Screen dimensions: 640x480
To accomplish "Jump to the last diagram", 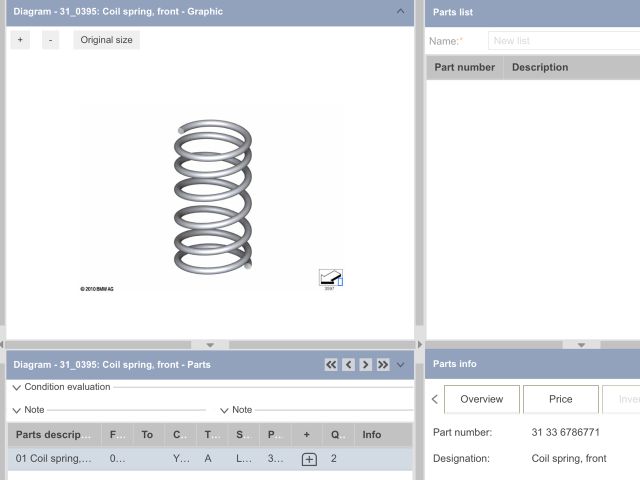I will 383,365.
